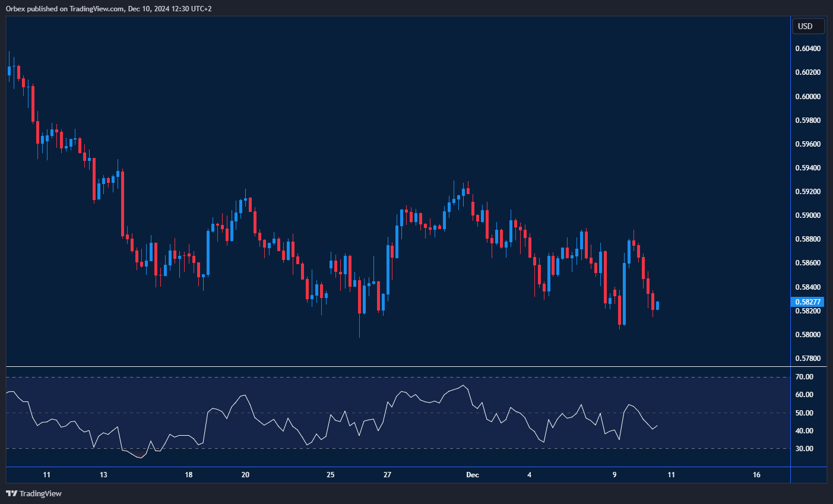Click the 0.59000 price scale level
Viewport: 833px width, 504px height.
click(x=807, y=215)
